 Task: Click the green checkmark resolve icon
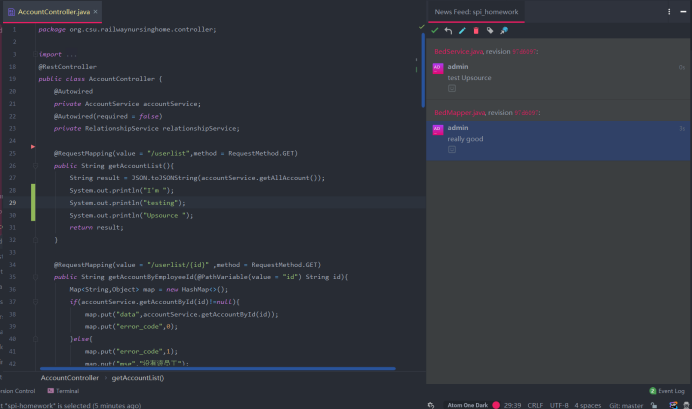pyautogui.click(x=435, y=30)
